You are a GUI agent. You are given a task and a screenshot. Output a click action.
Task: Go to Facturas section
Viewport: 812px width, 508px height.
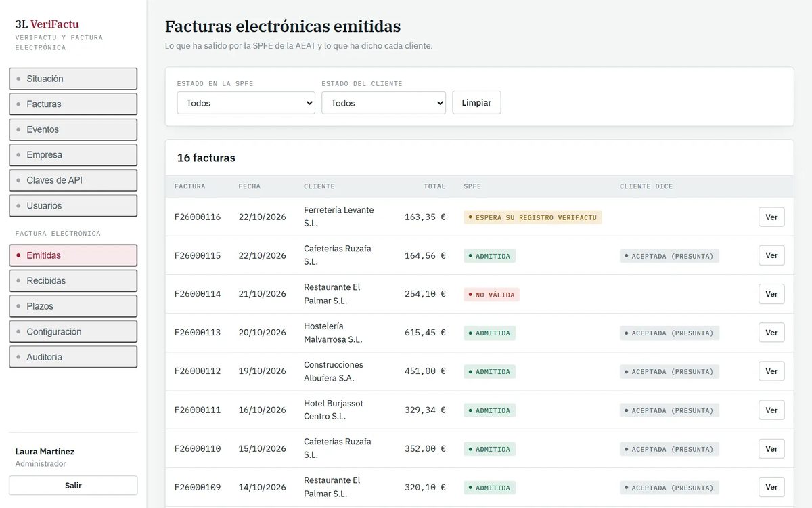73,104
